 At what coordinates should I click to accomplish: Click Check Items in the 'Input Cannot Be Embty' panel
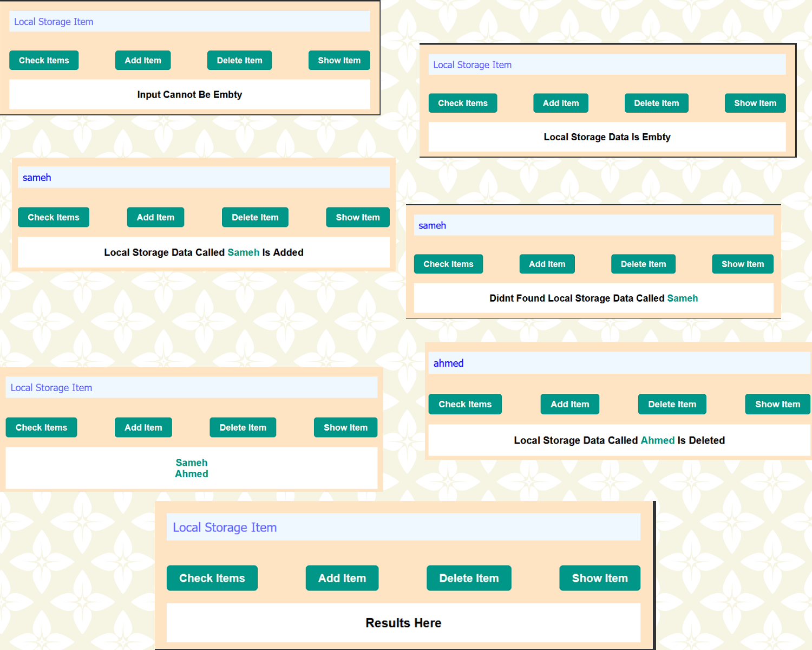pos(43,60)
